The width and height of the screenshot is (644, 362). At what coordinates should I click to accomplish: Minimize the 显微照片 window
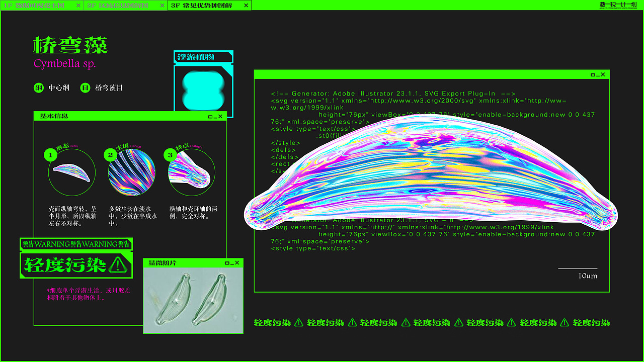[232, 264]
